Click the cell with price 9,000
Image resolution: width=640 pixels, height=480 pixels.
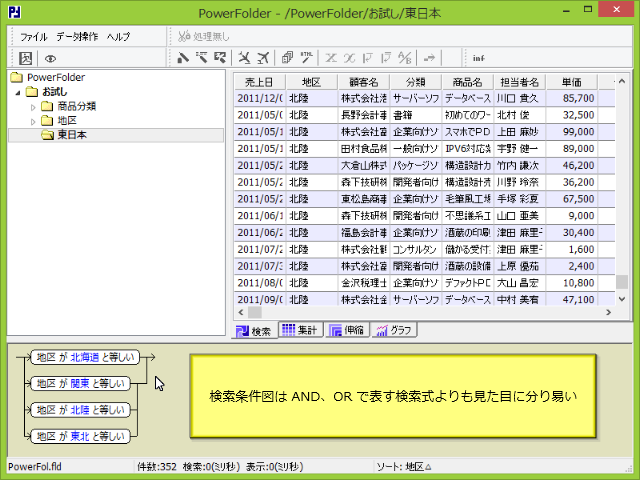[572, 216]
